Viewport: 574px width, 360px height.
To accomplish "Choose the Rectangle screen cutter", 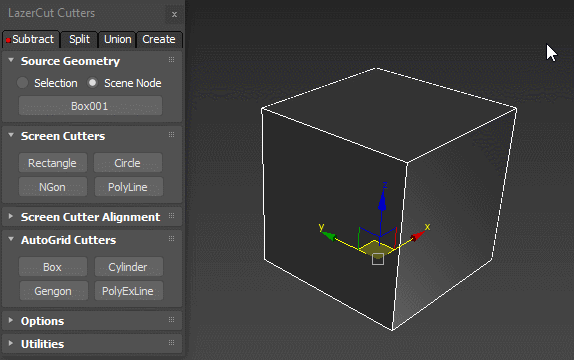I will pyautogui.click(x=53, y=163).
